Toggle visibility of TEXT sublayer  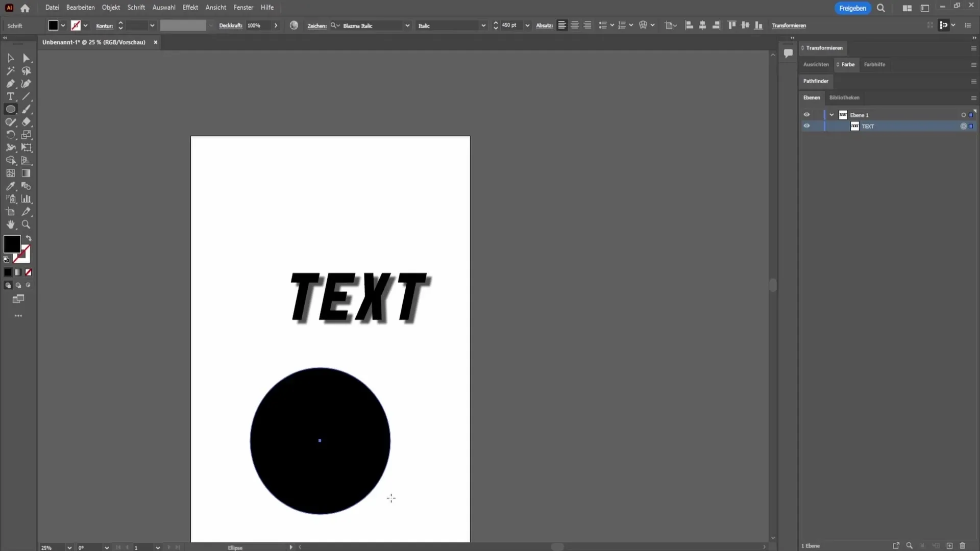806,126
